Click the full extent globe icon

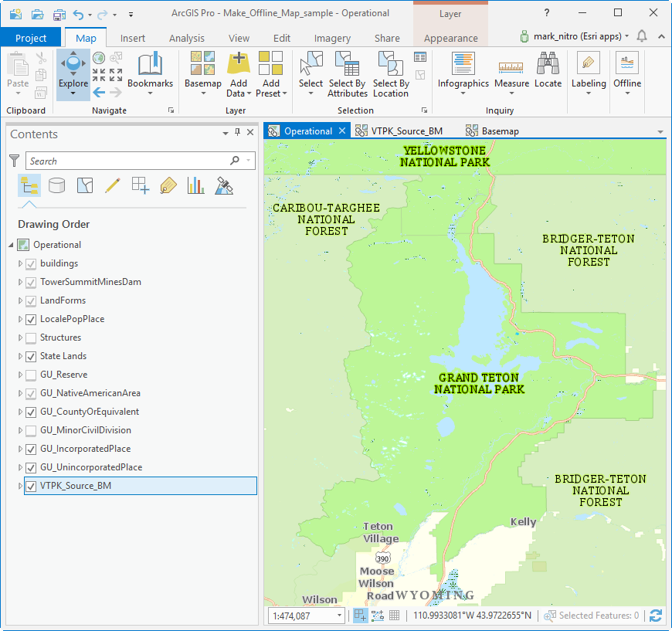pos(99,57)
